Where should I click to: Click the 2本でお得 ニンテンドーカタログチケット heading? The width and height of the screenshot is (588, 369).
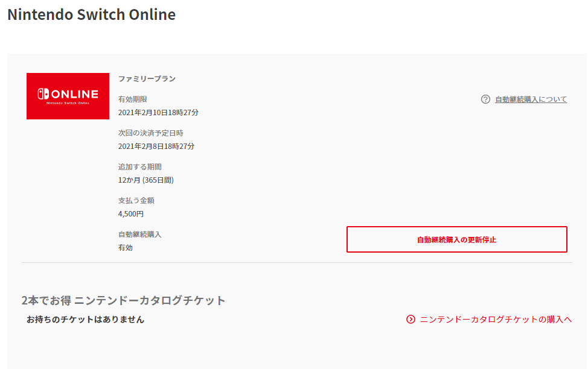[x=123, y=300]
